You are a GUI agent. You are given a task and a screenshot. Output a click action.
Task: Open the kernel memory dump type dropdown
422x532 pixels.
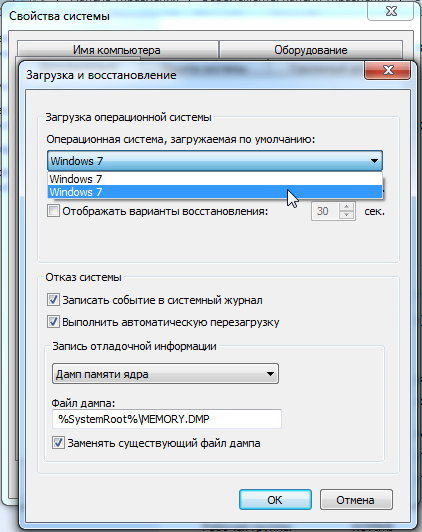tap(166, 374)
